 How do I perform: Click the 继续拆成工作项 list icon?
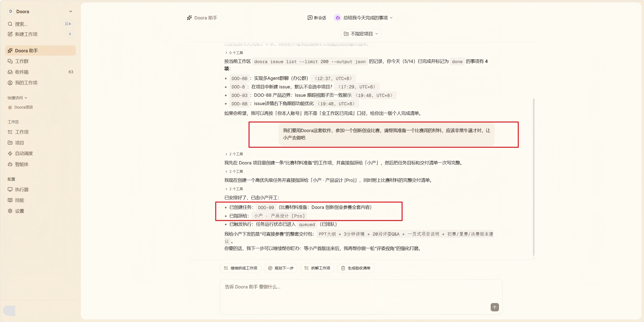[226, 268]
